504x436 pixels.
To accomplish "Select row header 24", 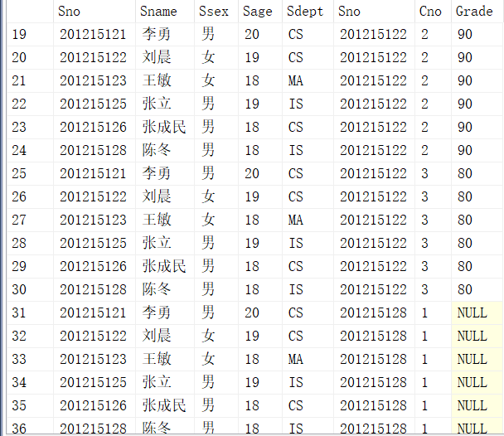I will 30,150.
